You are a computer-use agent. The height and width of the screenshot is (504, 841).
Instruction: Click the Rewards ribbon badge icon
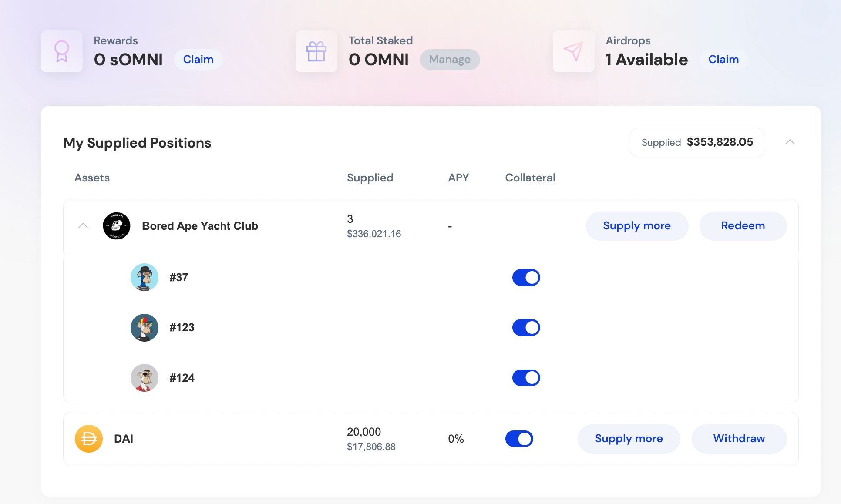62,51
